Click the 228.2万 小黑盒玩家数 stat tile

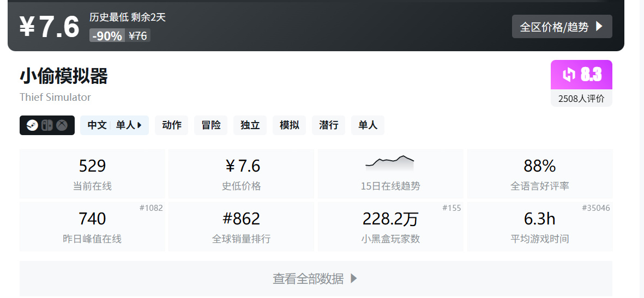pyautogui.click(x=390, y=227)
